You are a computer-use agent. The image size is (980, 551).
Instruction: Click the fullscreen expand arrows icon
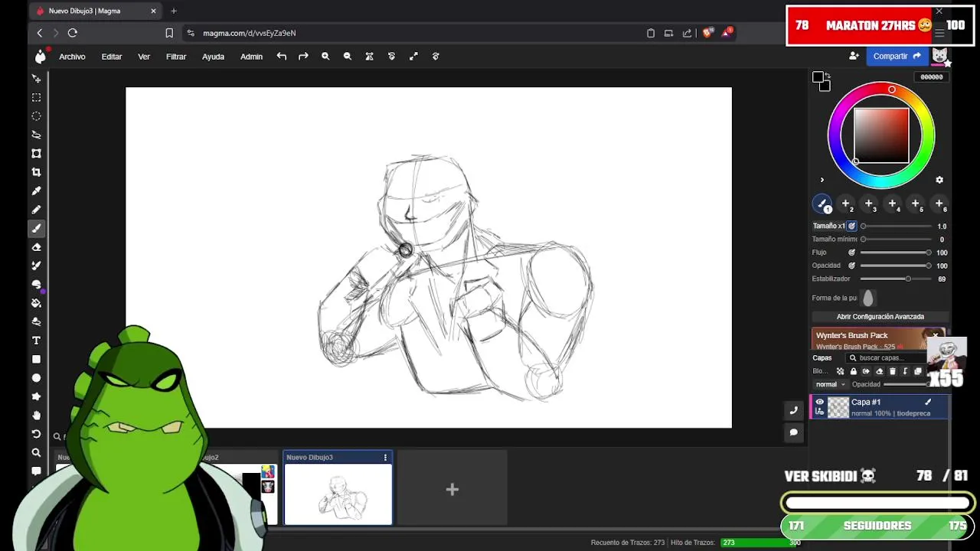point(413,56)
